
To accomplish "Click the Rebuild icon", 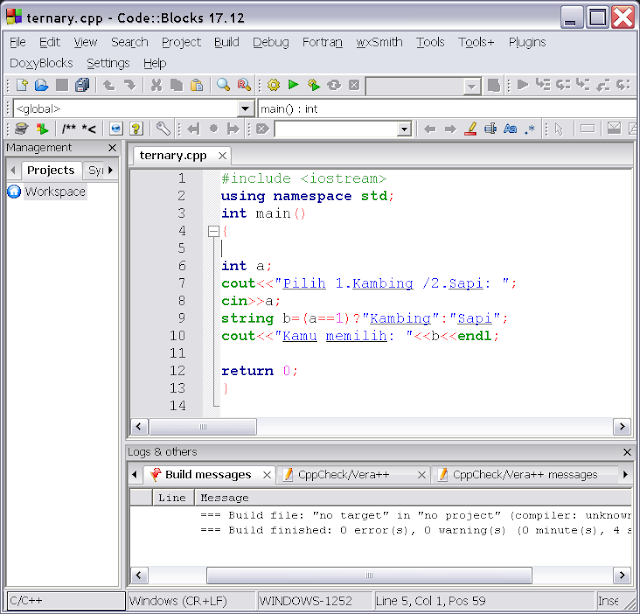I will pos(334,85).
